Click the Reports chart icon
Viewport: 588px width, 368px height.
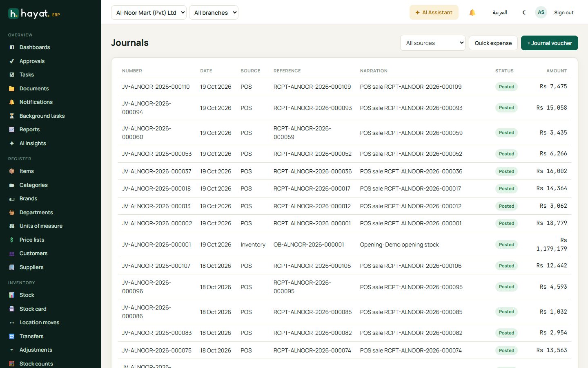[12, 130]
